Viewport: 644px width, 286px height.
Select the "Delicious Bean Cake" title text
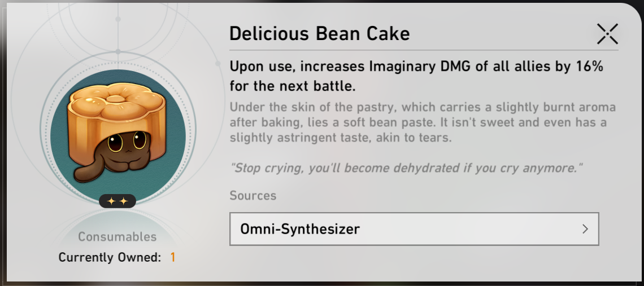point(320,33)
